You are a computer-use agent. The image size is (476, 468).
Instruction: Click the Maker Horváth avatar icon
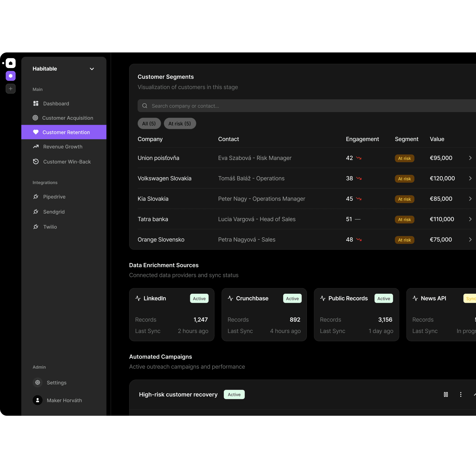click(x=38, y=400)
